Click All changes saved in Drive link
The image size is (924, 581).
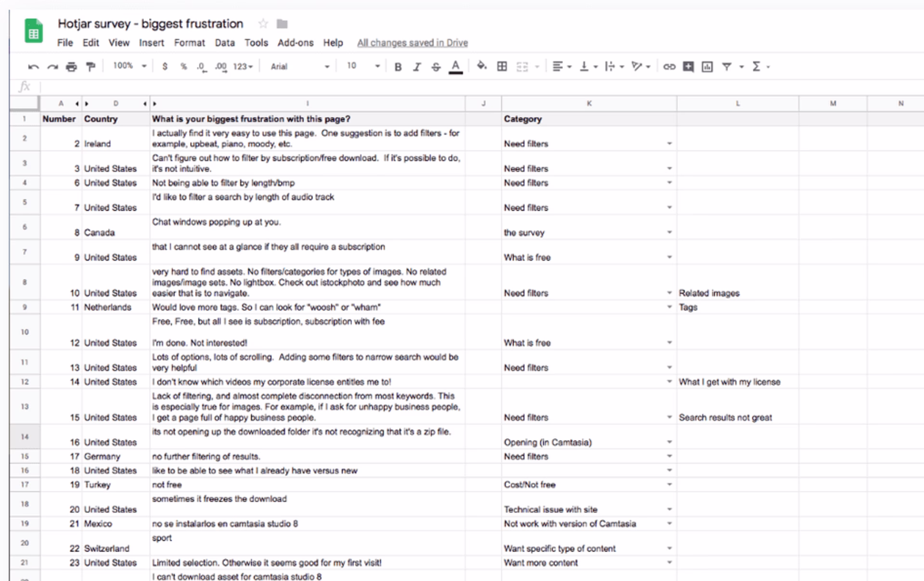pos(412,43)
